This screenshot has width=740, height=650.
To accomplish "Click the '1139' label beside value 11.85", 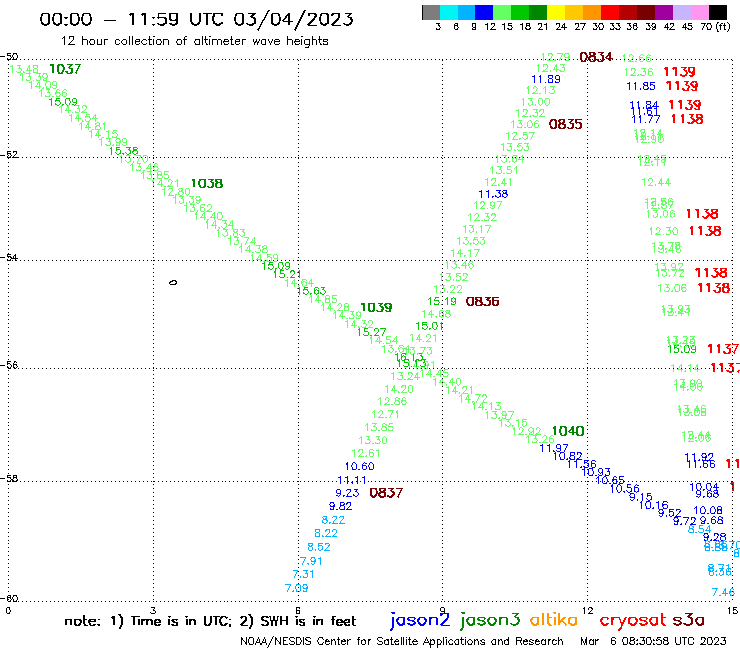I will (682, 86).
